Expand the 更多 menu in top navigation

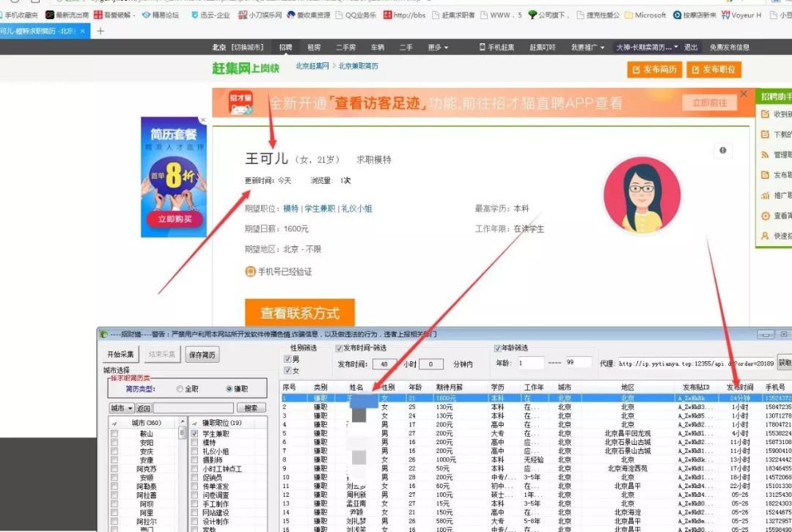(438, 48)
